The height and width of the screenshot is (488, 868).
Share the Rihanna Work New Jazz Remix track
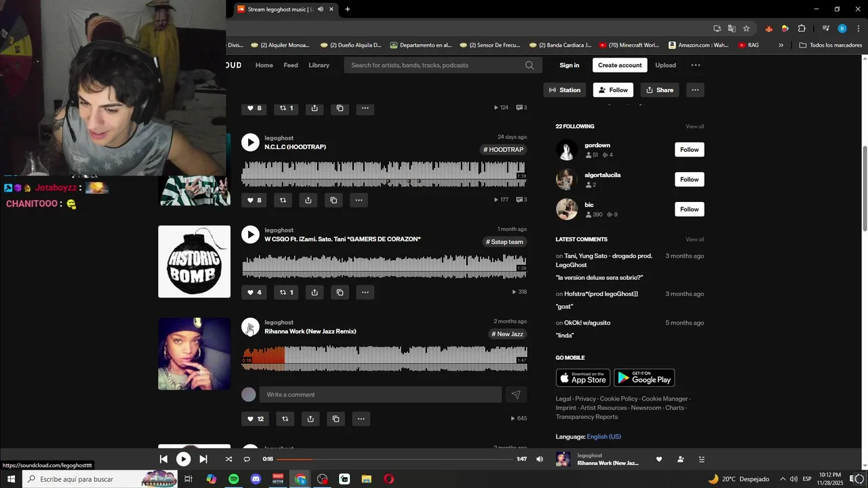311,419
